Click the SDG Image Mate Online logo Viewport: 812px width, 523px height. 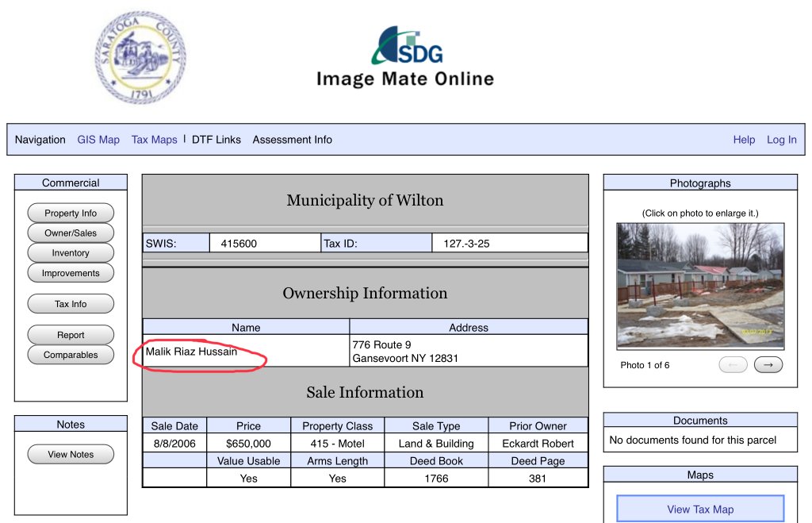[405, 57]
